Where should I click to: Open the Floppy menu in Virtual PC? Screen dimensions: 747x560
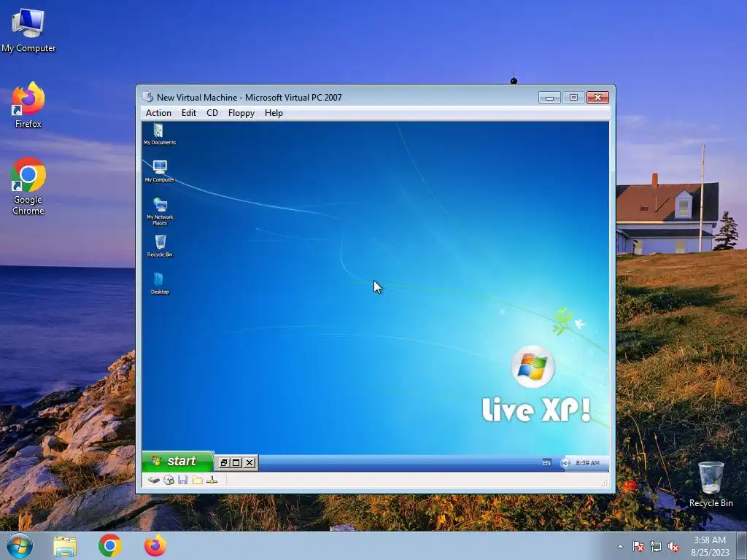(241, 113)
